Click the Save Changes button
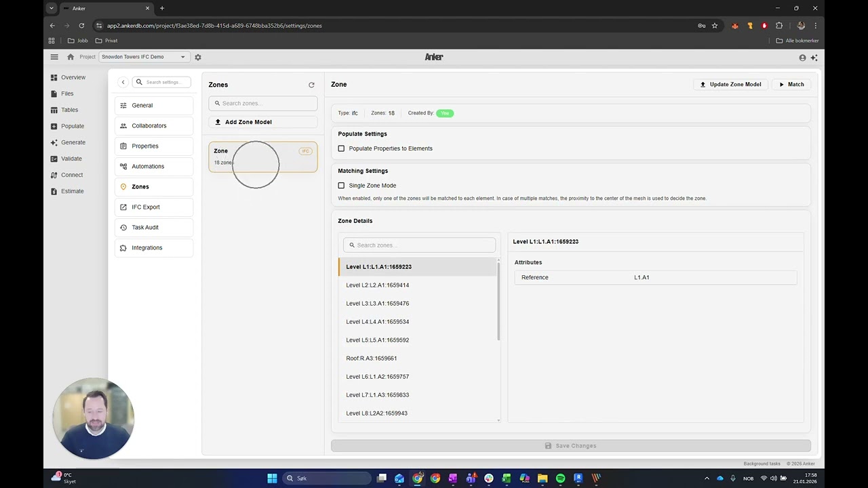Screen dimensions: 868x488 pyautogui.click(x=570, y=445)
